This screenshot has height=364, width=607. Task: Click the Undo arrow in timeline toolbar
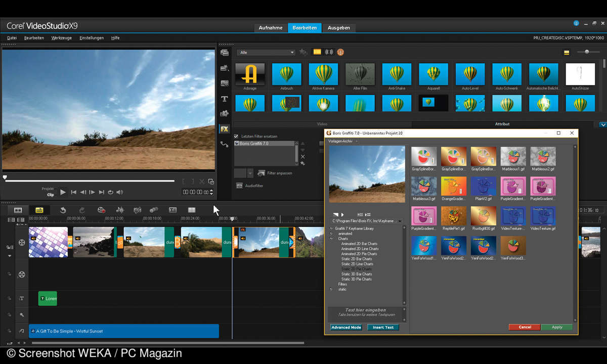point(63,210)
